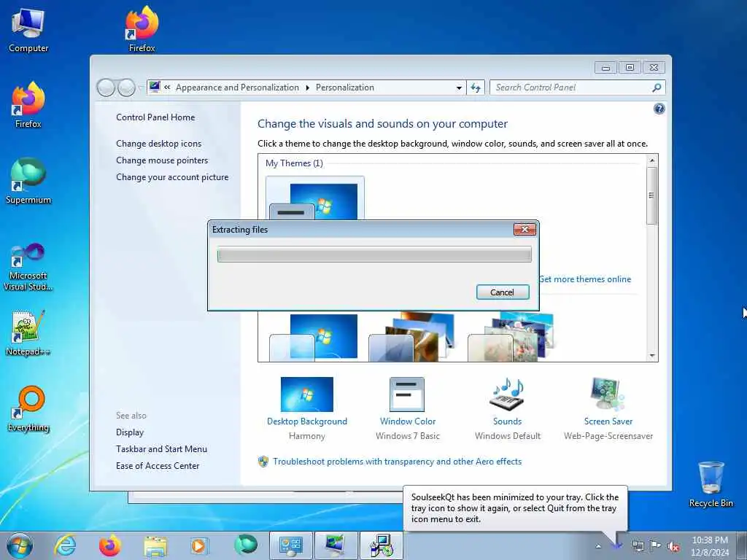Image resolution: width=747 pixels, height=560 pixels.
Task: Open Window Color settings icon
Action: (407, 395)
